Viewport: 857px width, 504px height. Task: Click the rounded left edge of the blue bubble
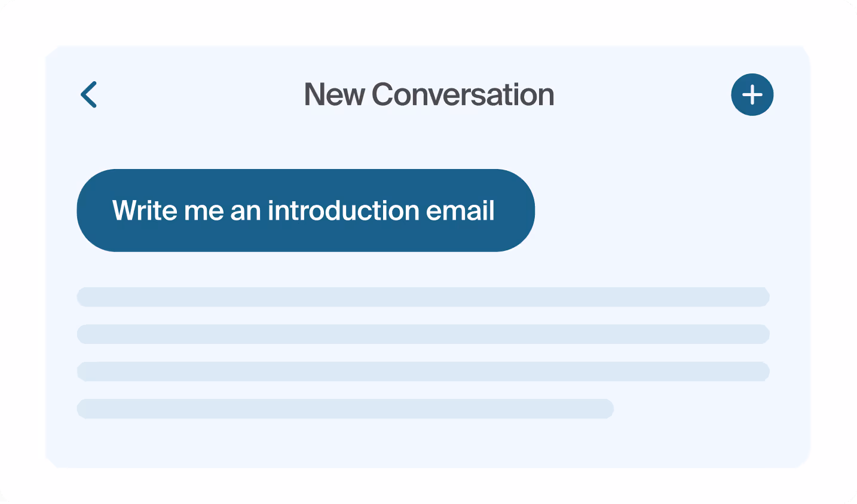click(x=90, y=210)
